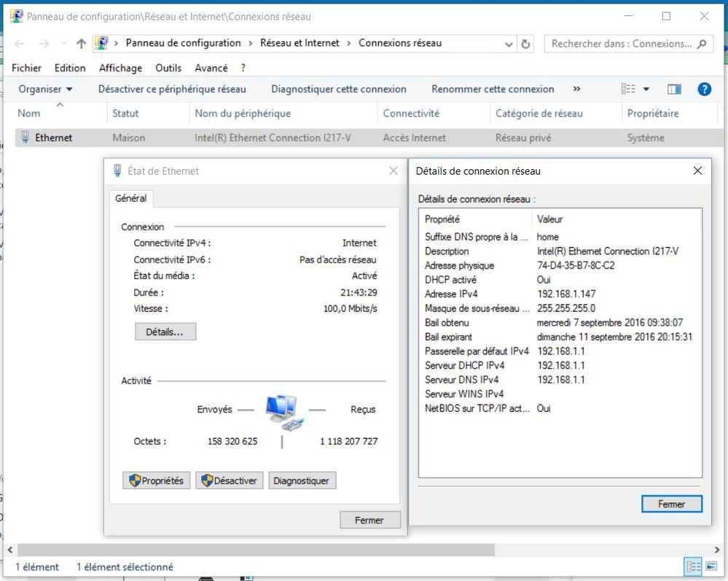Screen dimensions: 728x581
Task: Show more toolbar commands chevron
Action: click(x=576, y=89)
